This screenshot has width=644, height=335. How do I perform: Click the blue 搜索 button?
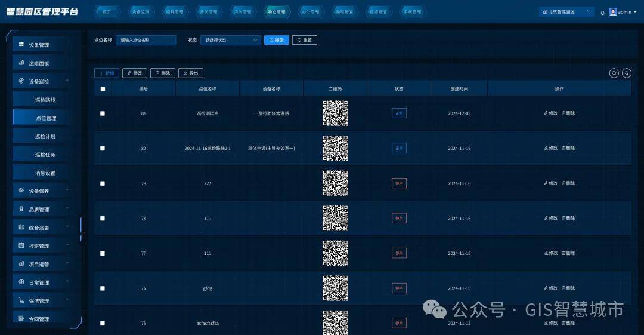pyautogui.click(x=277, y=40)
